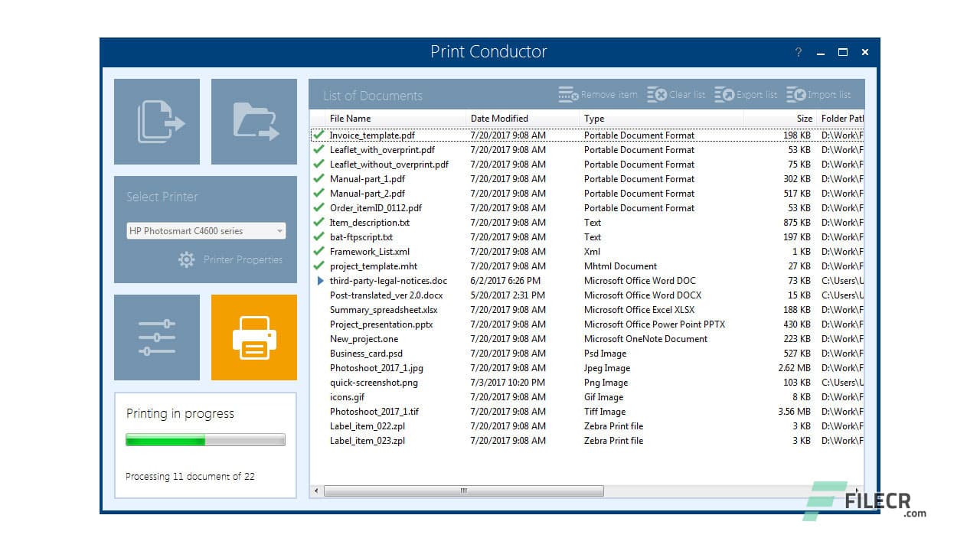Click the green printing progress bar
The width and height of the screenshot is (980, 551).
coord(164,439)
